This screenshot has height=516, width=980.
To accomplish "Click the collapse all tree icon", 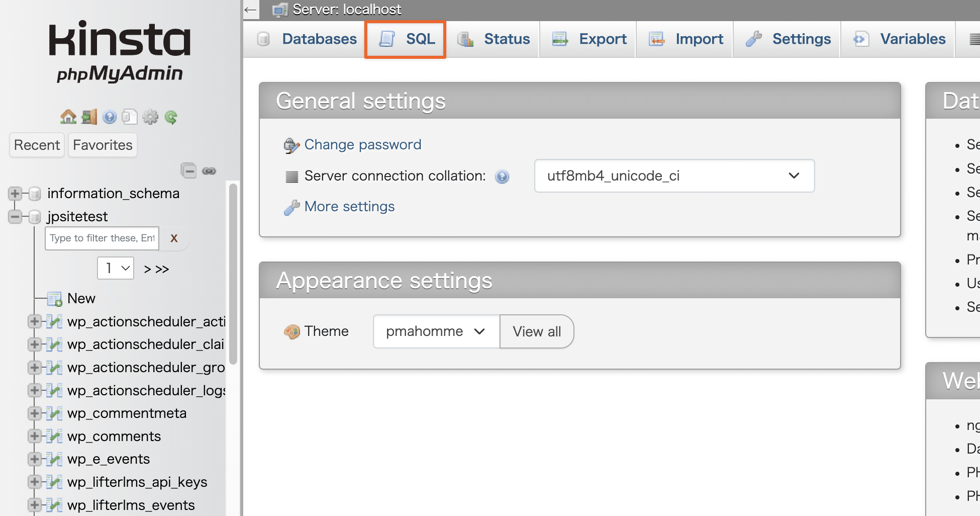I will pos(189,171).
